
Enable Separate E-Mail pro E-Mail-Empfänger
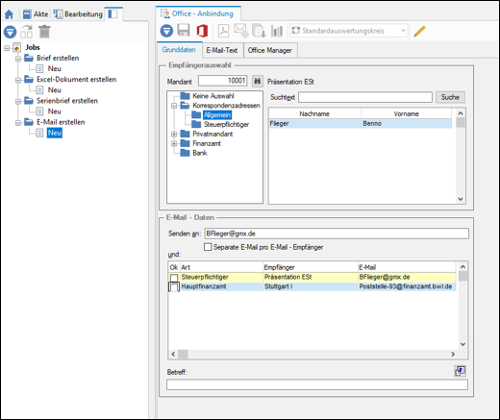tap(208, 247)
